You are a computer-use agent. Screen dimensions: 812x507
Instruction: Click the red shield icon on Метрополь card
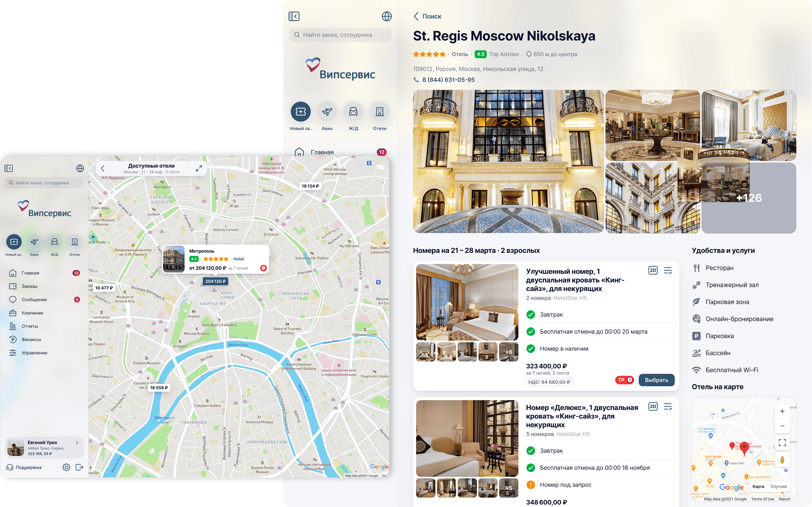coord(263,268)
